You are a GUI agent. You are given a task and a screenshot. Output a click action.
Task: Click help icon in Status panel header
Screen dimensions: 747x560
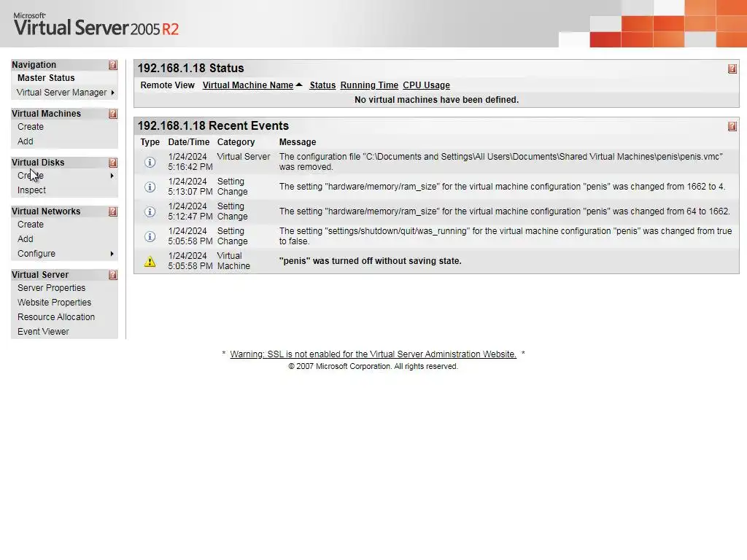point(732,69)
